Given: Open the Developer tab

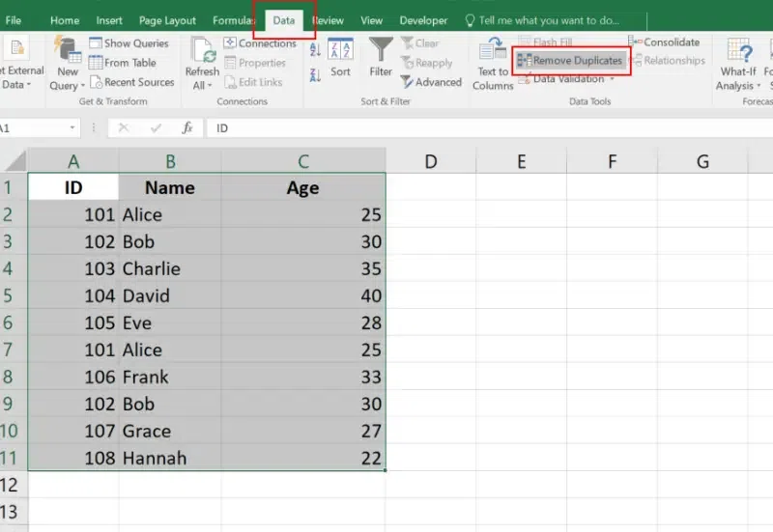Looking at the screenshot, I should (423, 20).
